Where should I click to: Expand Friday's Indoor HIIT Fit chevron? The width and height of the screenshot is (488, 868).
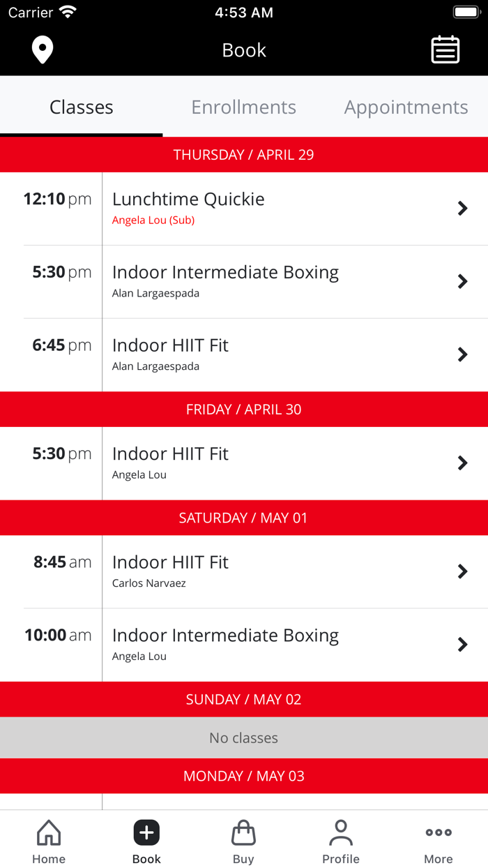click(x=462, y=463)
